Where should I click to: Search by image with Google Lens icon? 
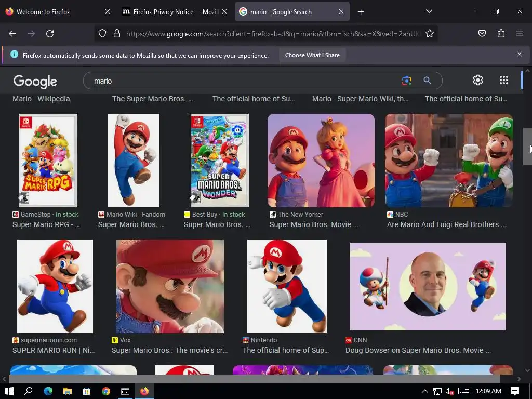click(406, 81)
